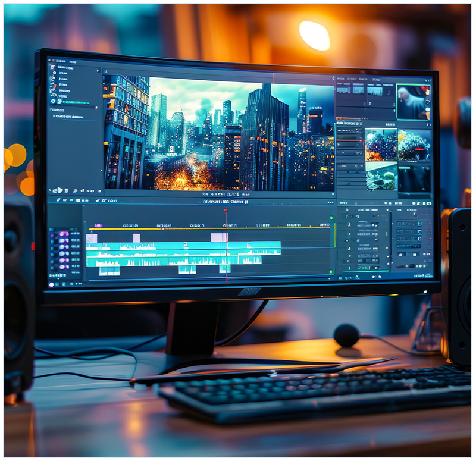Toggle the bottom purple track header button

click(x=64, y=268)
